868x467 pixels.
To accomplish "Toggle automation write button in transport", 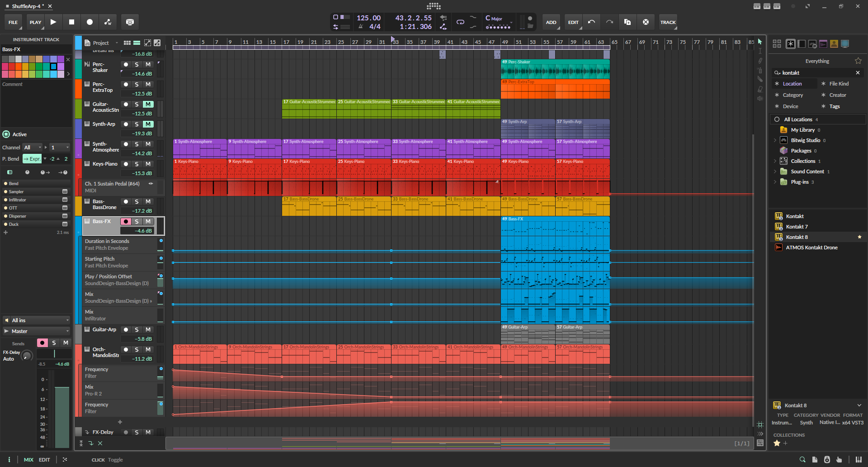I will (108, 22).
